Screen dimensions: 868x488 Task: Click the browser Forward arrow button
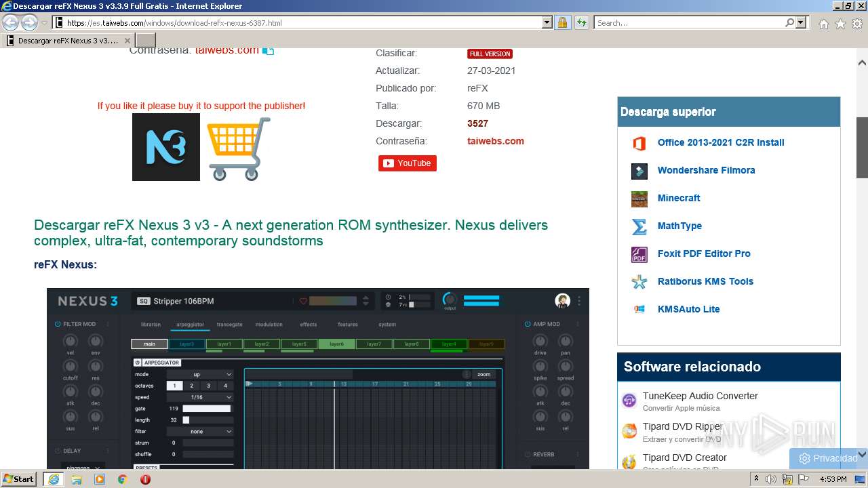[x=29, y=22]
